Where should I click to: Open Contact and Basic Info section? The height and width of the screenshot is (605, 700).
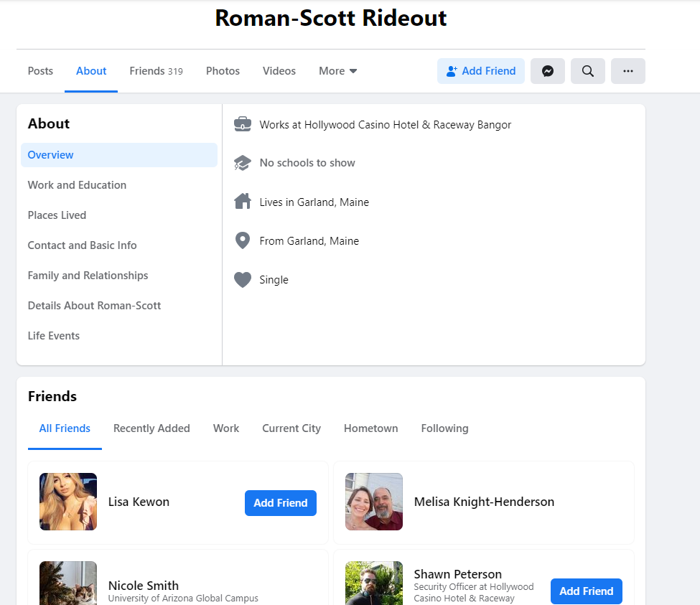click(82, 245)
